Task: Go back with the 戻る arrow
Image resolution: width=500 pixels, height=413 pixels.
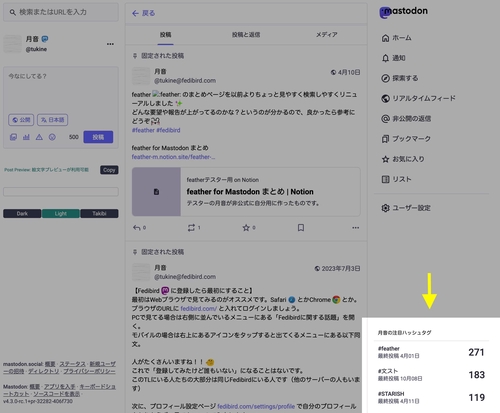Action: point(143,13)
